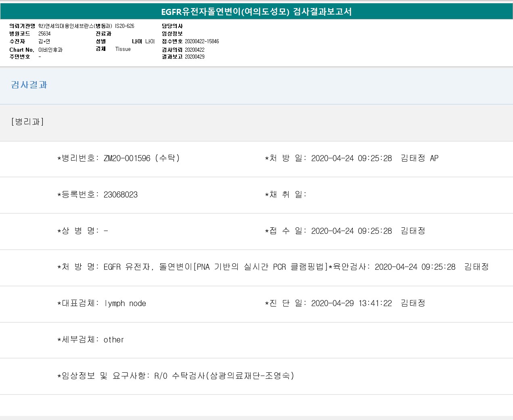Image resolution: width=513 pixels, height=420 pixels.
Task: Click the '담당의사' header label
Action: (172, 26)
